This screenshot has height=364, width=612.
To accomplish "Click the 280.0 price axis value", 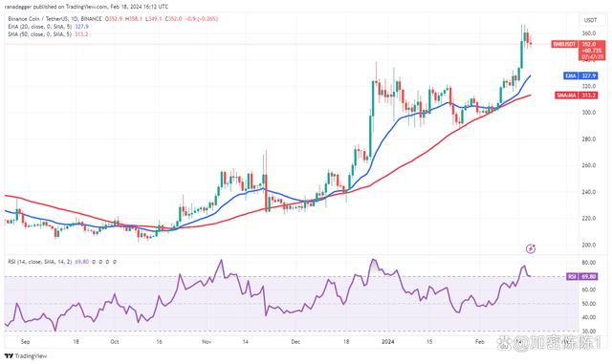I will point(589,139).
